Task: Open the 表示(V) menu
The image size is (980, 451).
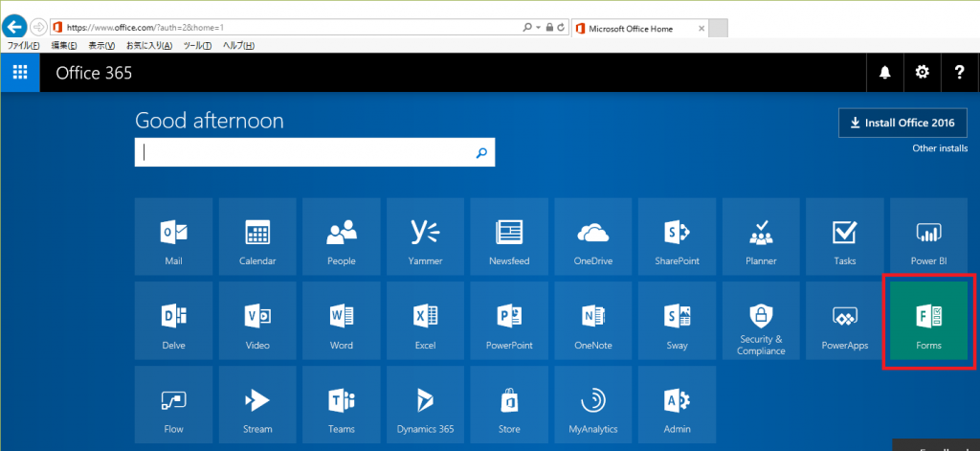Action: click(x=101, y=46)
